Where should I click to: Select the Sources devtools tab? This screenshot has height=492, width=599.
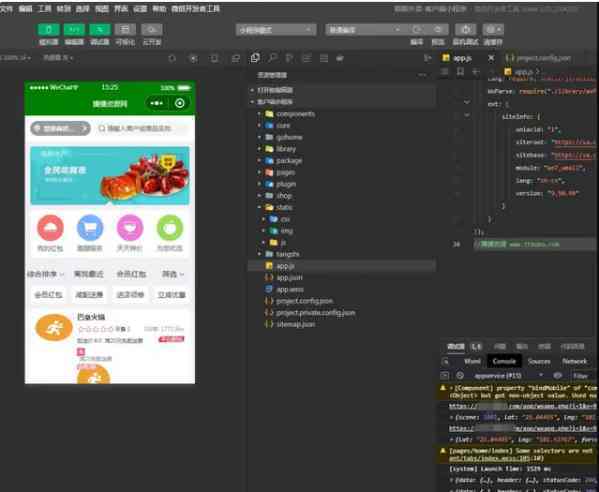539,361
